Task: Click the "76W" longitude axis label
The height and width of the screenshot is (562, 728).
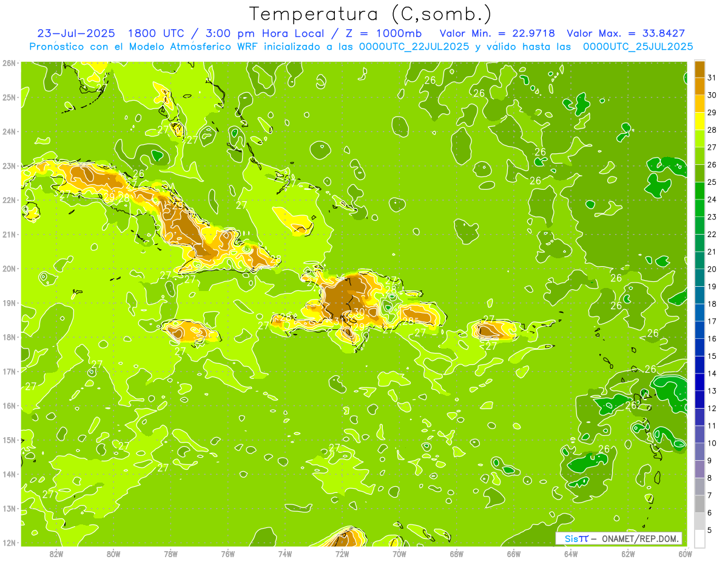Action: coord(227,554)
